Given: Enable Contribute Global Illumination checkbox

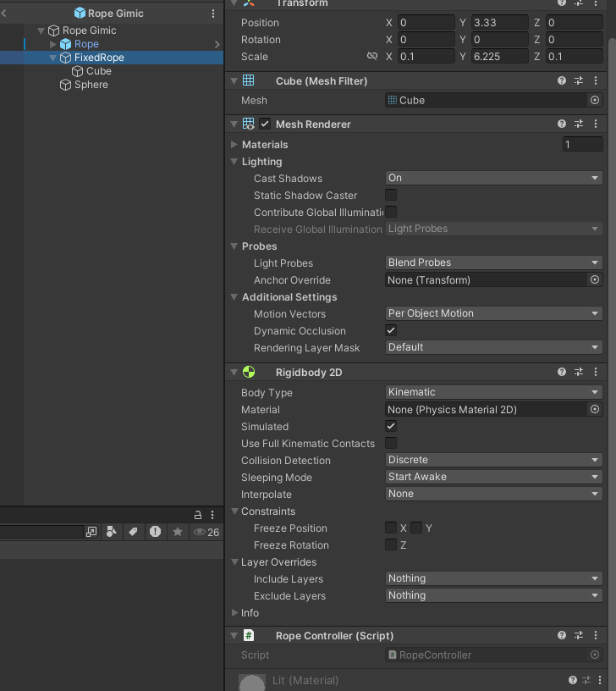Looking at the screenshot, I should coord(391,212).
